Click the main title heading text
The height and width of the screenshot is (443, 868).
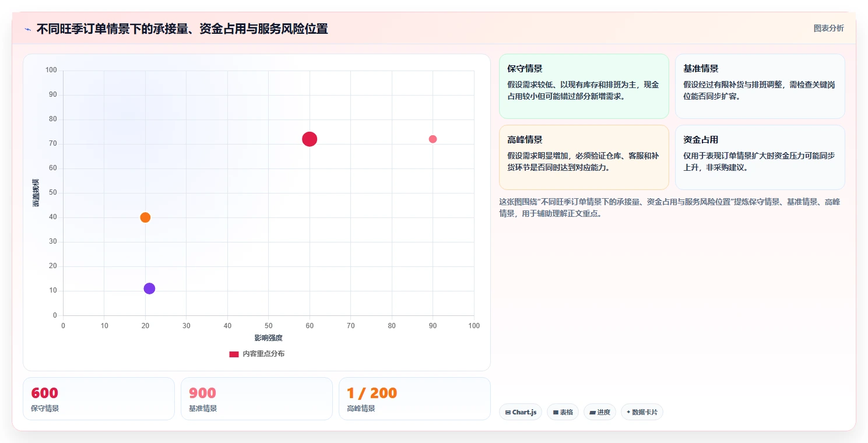pos(182,29)
